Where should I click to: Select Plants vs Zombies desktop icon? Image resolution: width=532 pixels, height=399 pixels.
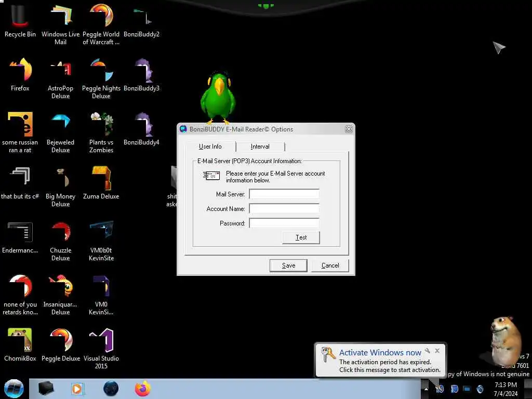coord(101,132)
